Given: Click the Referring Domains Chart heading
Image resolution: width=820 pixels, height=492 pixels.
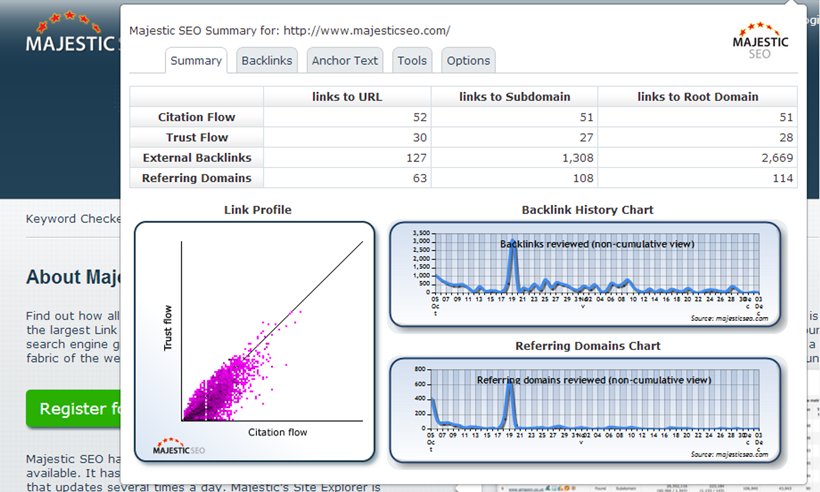Looking at the screenshot, I should click(588, 346).
